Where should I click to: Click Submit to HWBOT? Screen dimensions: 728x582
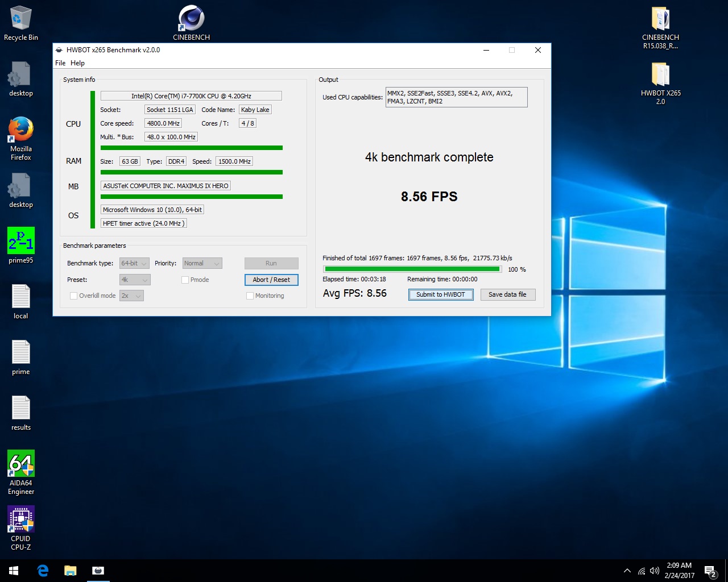(x=441, y=294)
